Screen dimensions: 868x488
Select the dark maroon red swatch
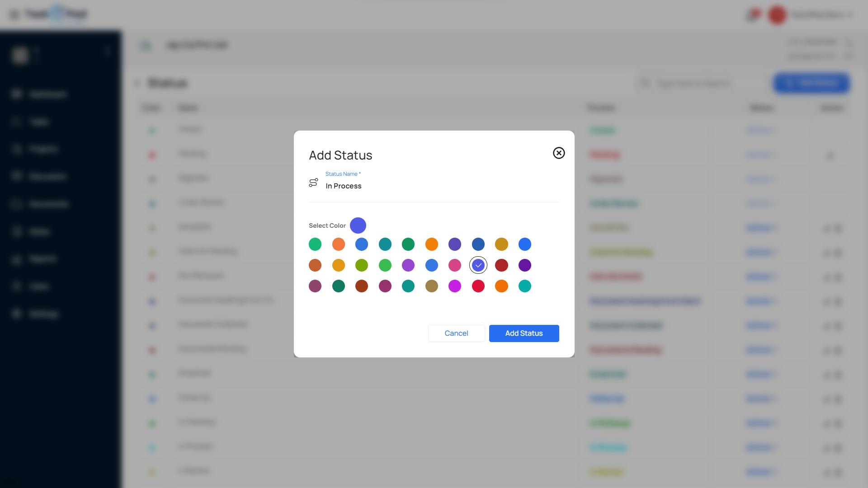[501, 265]
